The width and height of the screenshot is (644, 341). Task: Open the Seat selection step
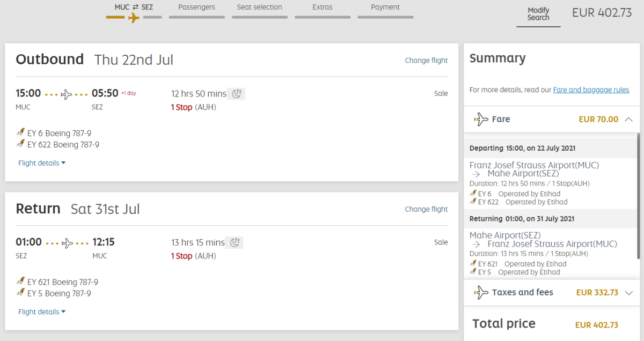click(x=260, y=8)
